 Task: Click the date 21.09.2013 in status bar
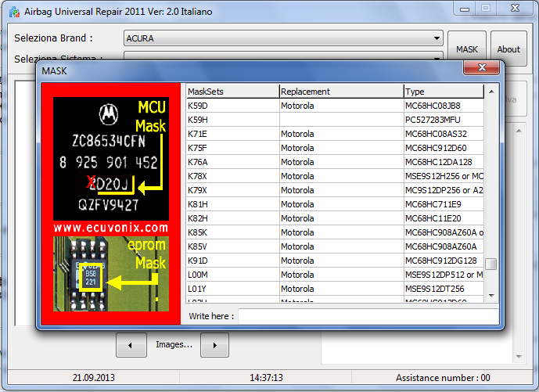[94, 378]
